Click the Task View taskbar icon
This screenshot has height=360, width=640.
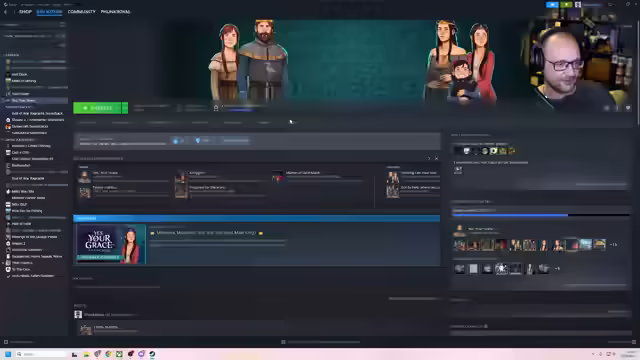(75, 354)
